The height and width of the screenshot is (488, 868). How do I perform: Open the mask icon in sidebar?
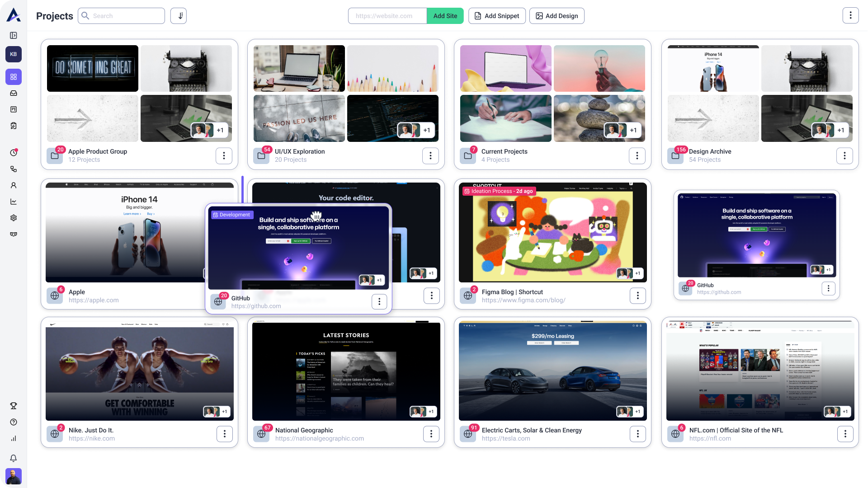14,234
